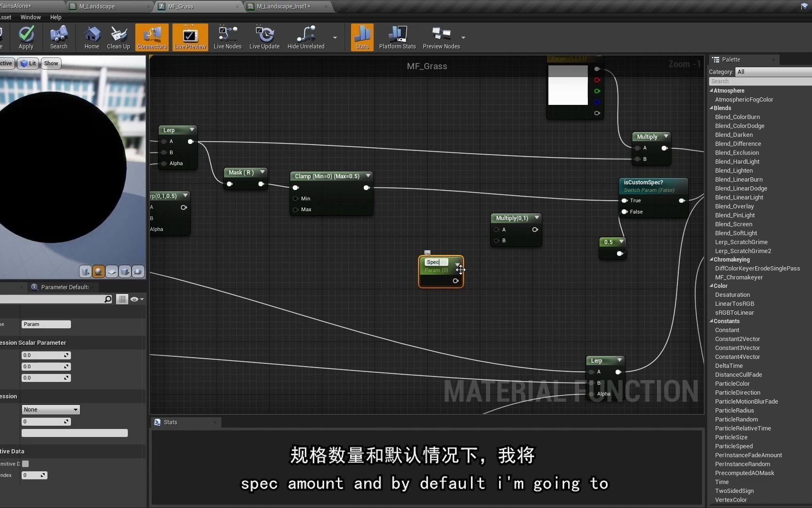Click the Apply toolbar icon
Screen dimensions: 812x508
[x=26, y=38]
